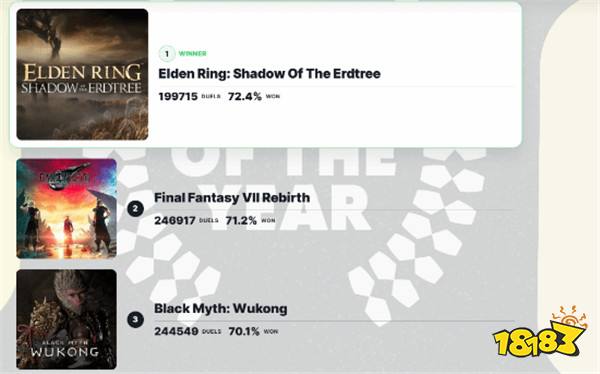The width and height of the screenshot is (600, 374).
Task: Click the 246917 duels count
Action: tap(175, 220)
